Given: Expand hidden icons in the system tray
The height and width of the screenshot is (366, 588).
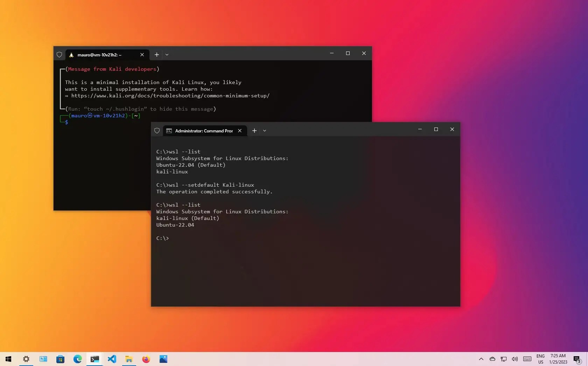Looking at the screenshot, I should [x=481, y=359].
